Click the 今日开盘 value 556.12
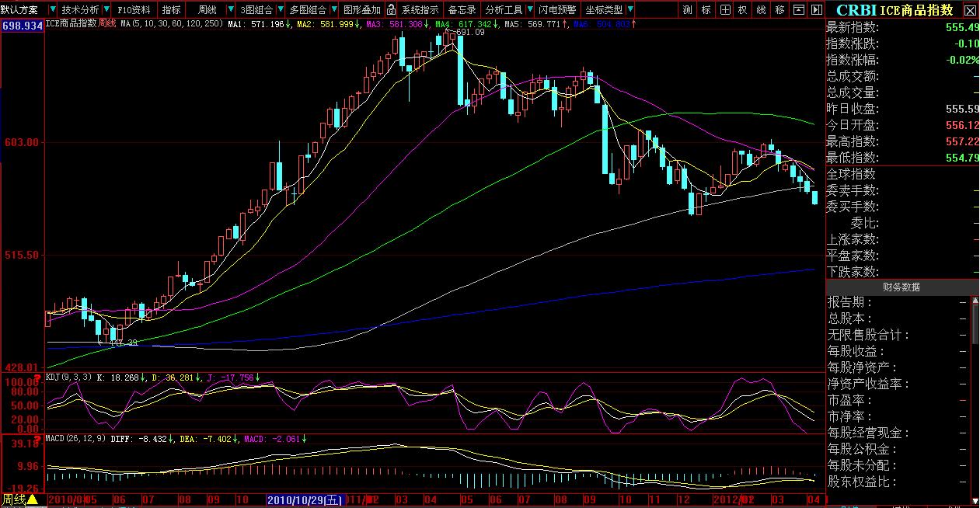Image resolution: width=980 pixels, height=508 pixels. click(962, 125)
